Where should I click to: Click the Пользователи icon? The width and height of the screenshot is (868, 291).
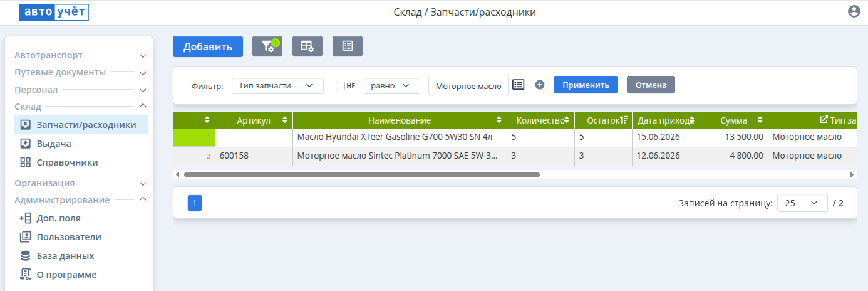click(x=26, y=237)
